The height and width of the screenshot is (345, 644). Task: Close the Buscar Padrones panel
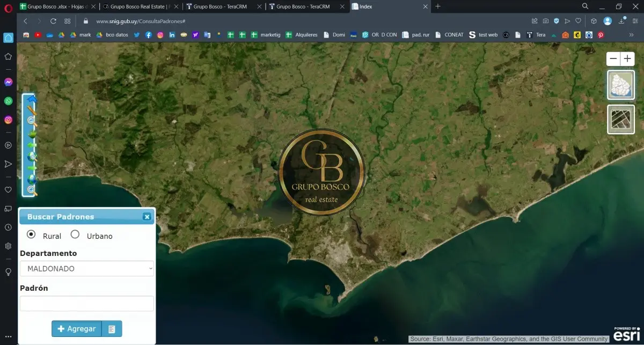pos(147,217)
